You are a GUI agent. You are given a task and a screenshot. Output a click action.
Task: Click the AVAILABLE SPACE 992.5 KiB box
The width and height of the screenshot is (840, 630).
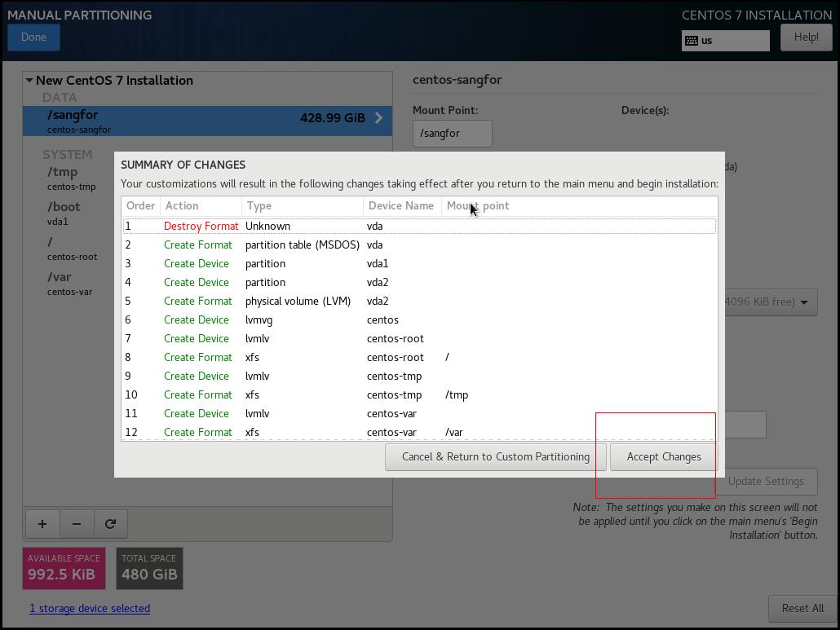[x=64, y=568]
